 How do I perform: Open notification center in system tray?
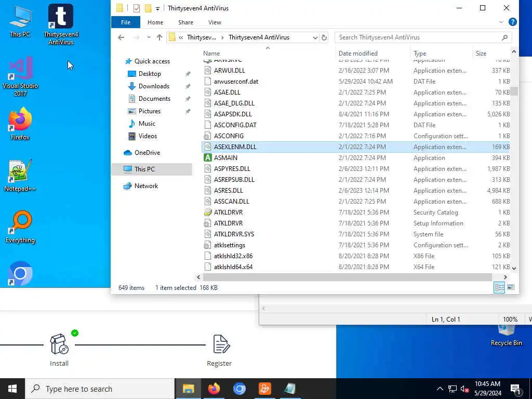pos(516,389)
